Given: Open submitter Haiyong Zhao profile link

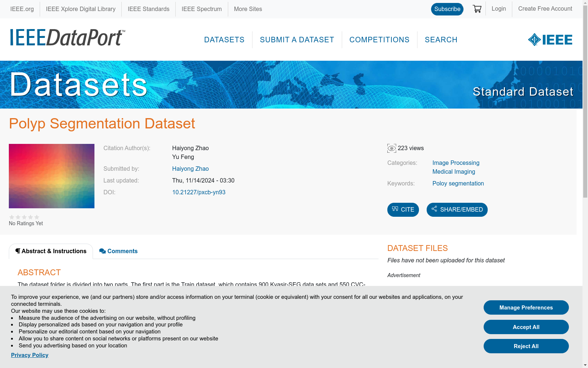Looking at the screenshot, I should tap(190, 169).
